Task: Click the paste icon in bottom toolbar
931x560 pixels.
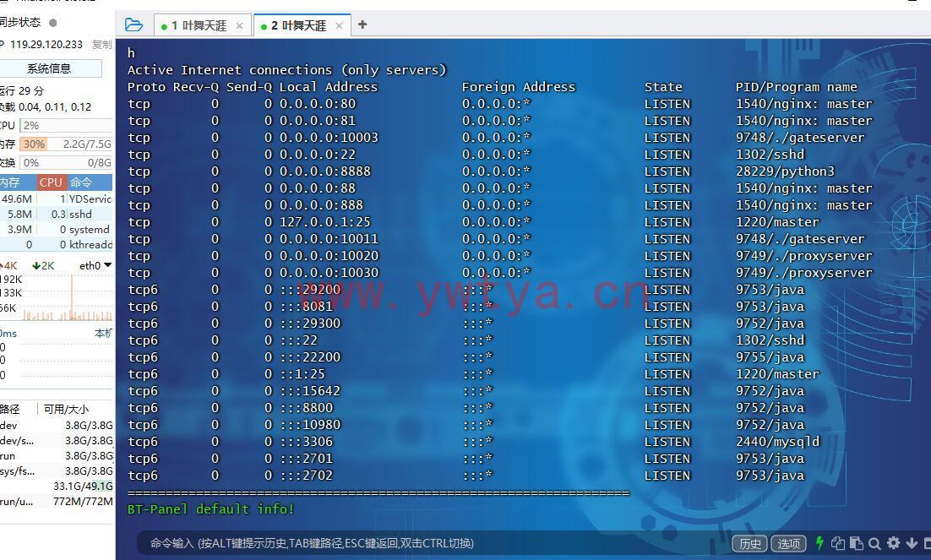Action: point(856,543)
